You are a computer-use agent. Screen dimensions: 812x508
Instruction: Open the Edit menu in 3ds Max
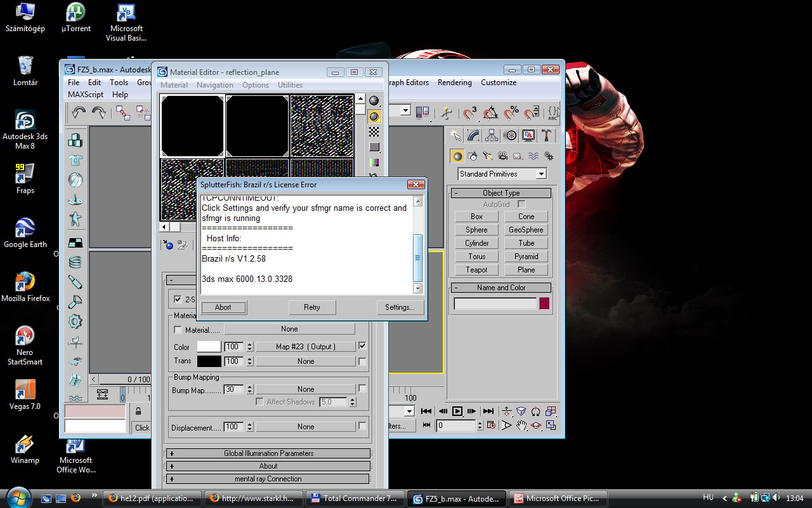(95, 83)
